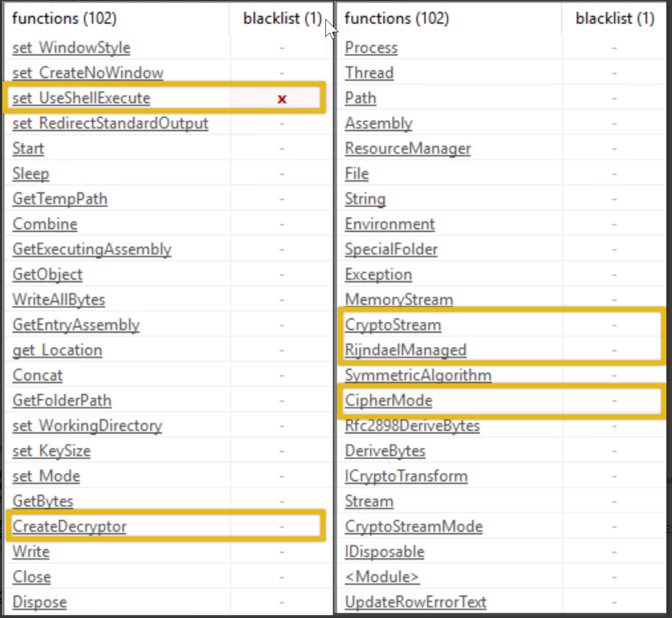This screenshot has height=618, width=672.
Task: Open the set_UseShellExecute function link
Action: (x=81, y=98)
